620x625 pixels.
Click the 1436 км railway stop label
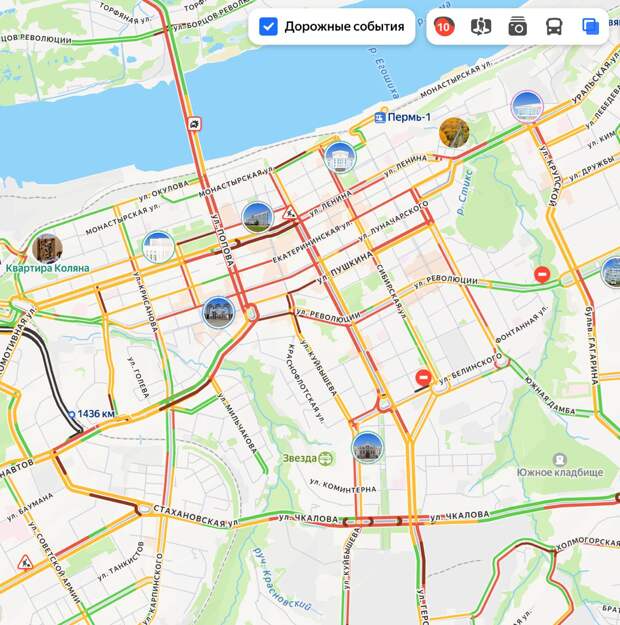(x=91, y=414)
